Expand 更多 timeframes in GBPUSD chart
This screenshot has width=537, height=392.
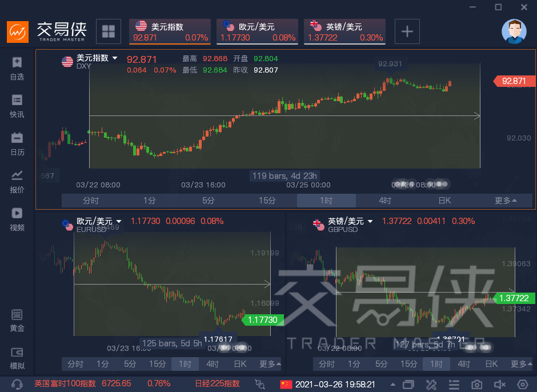pos(522,364)
